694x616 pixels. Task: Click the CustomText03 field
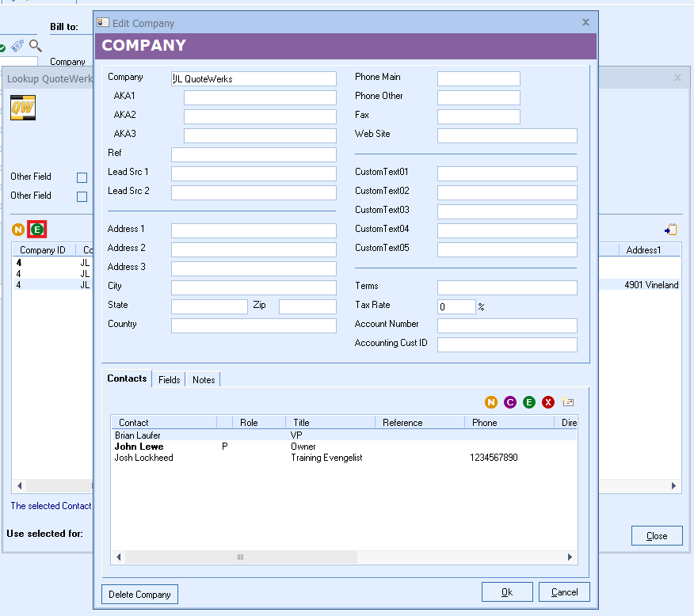tap(507, 212)
